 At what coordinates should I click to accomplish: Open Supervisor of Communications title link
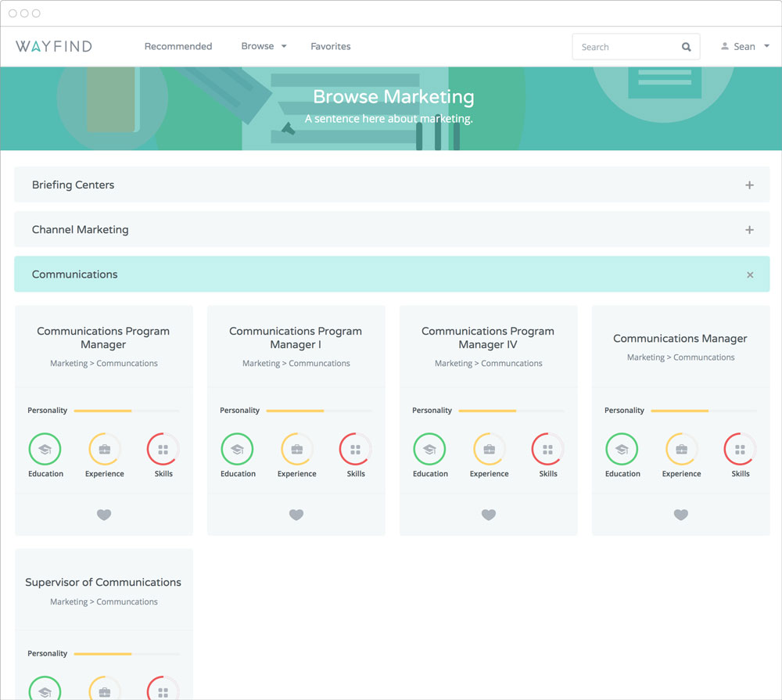[x=103, y=582]
